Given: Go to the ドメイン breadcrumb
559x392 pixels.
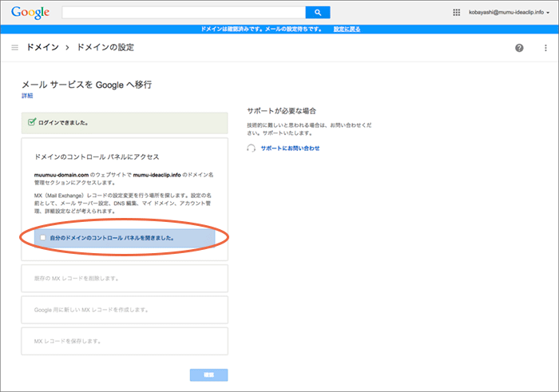Looking at the screenshot, I should (x=43, y=47).
